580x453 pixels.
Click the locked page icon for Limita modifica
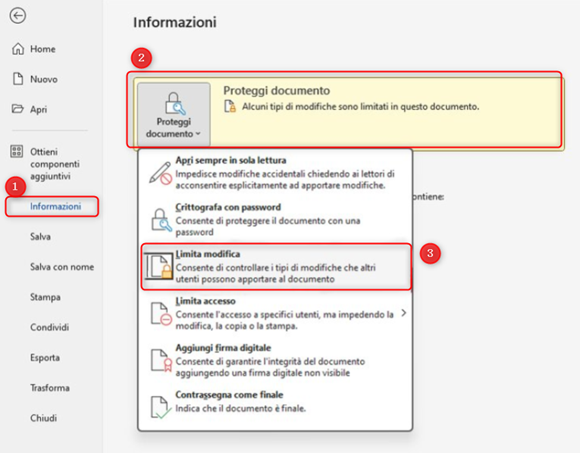(x=160, y=266)
